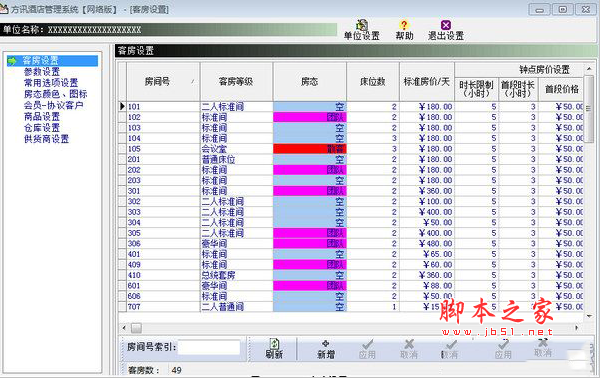This screenshot has width=600, height=378.
Task: Click the magenta room-state cell of room 601
Action: point(310,285)
